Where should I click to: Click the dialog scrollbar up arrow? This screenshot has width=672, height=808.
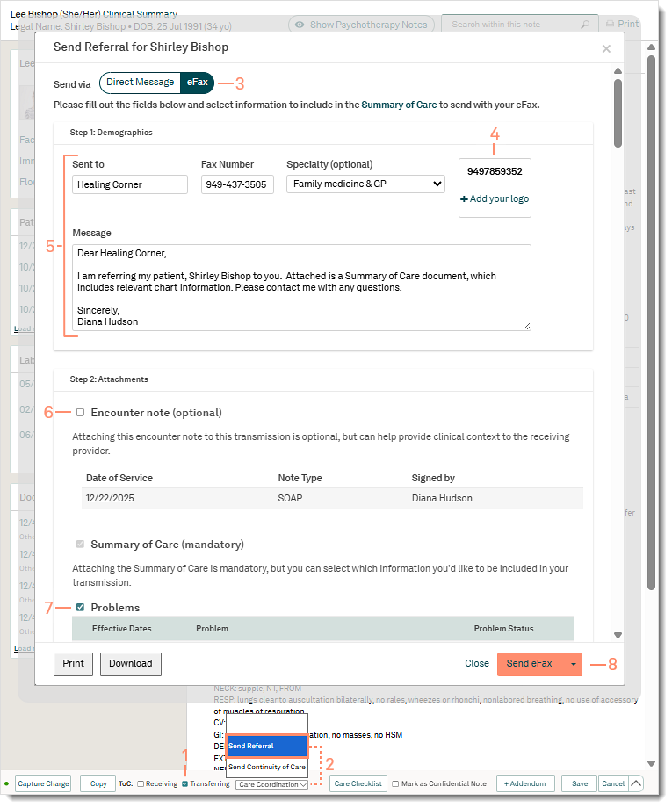[618, 70]
